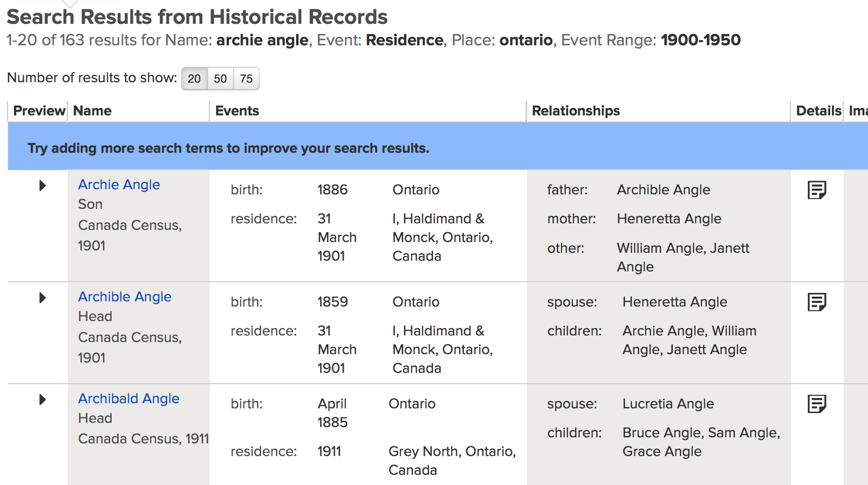Open details icon for Archie Angle record
The width and height of the screenshot is (868, 485).
[816, 190]
